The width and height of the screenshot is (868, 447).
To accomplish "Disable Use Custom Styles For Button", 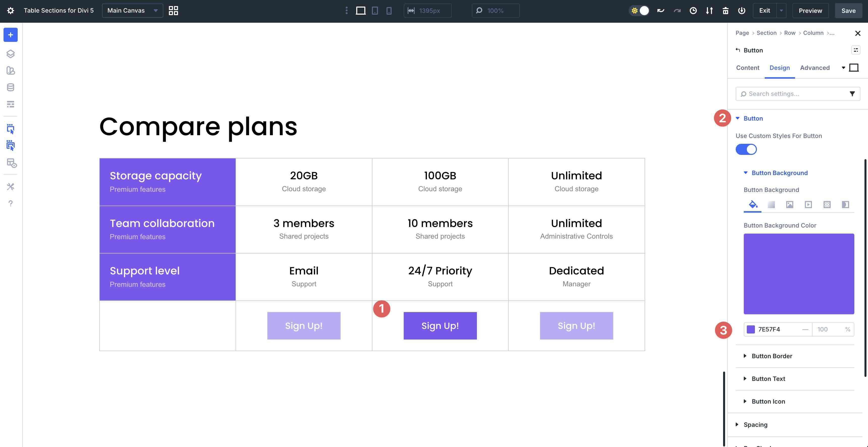I will point(746,149).
